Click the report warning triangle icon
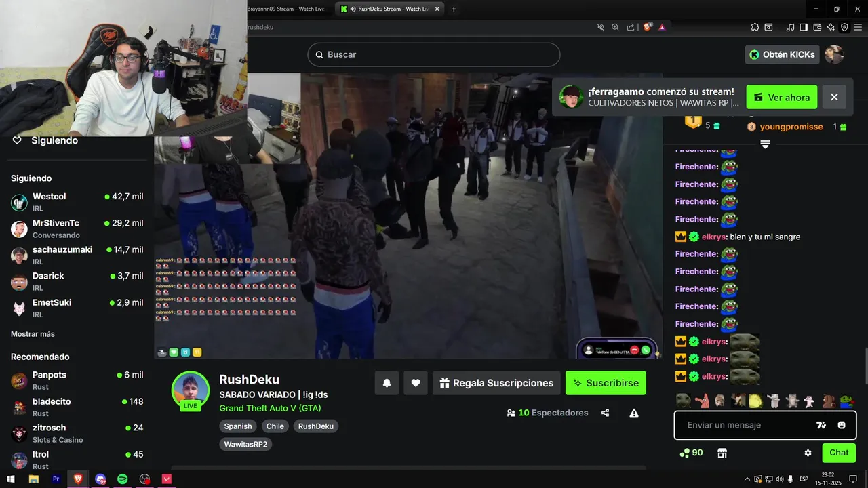 634,413
